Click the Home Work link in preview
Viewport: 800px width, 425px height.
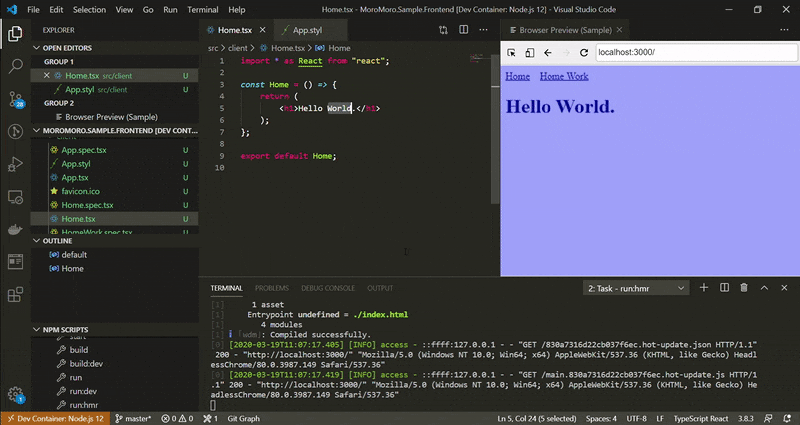pyautogui.click(x=563, y=76)
